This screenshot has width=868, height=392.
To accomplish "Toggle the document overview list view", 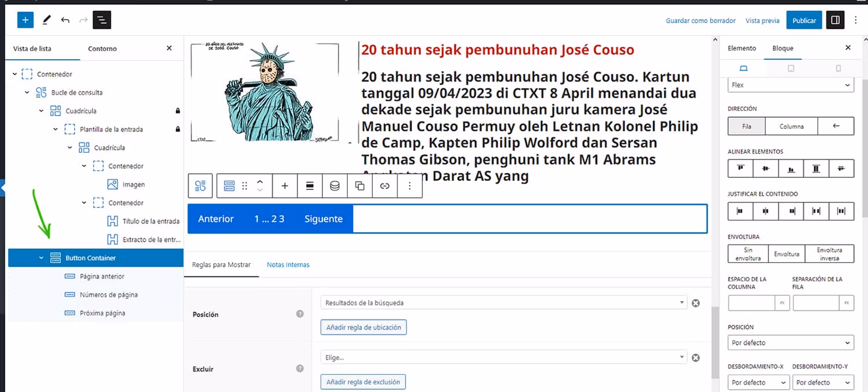I will (x=102, y=20).
